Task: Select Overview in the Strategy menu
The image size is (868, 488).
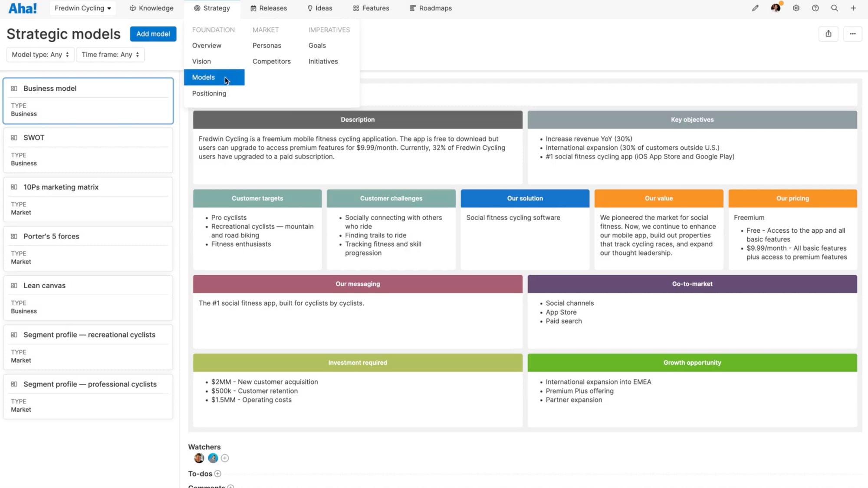Action: [x=207, y=46]
